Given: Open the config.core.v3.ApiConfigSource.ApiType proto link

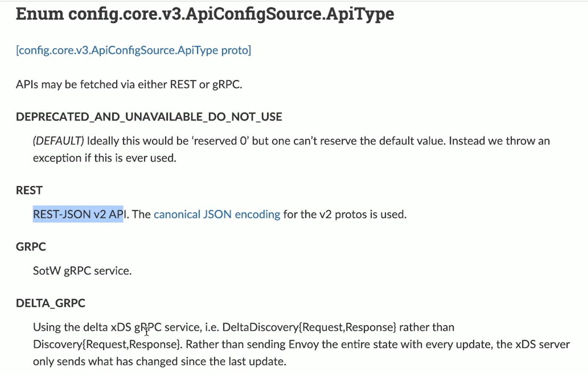Looking at the screenshot, I should 133,50.
